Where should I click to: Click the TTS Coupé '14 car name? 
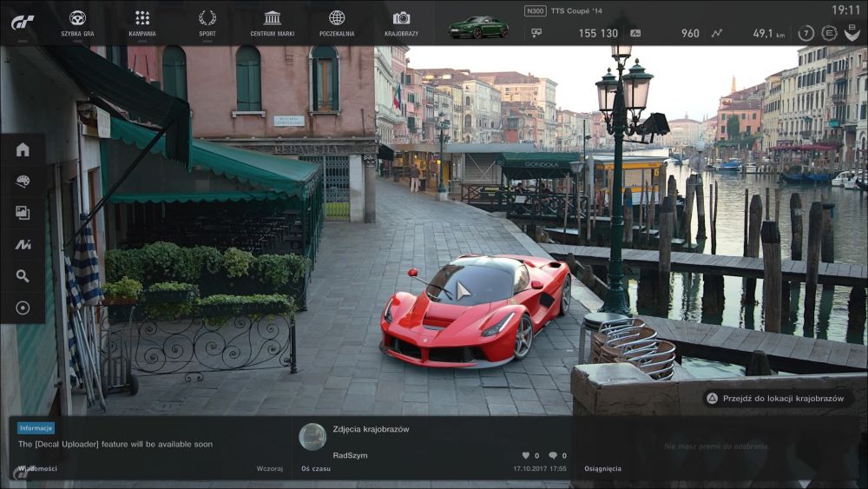(576, 11)
